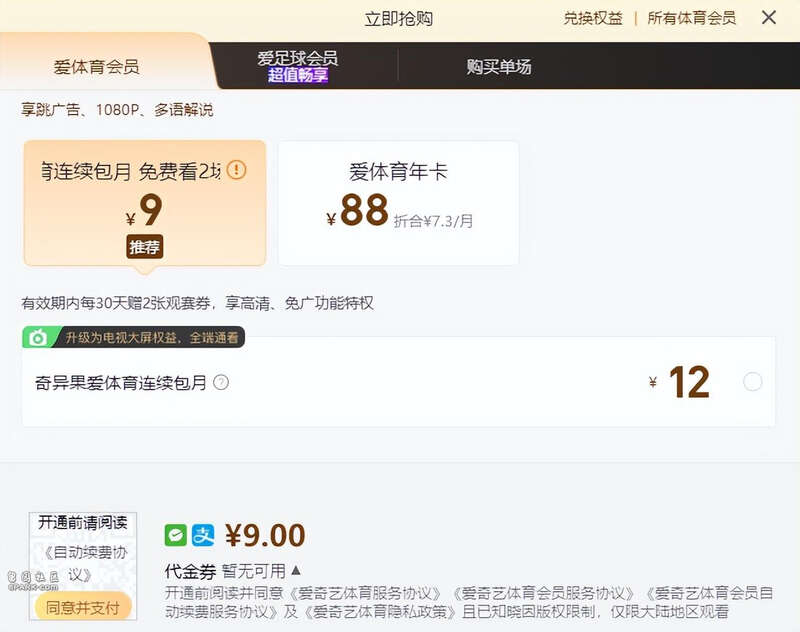
Task: Expand the 代金券 暂无可用 coupon arrow
Action: 296,570
